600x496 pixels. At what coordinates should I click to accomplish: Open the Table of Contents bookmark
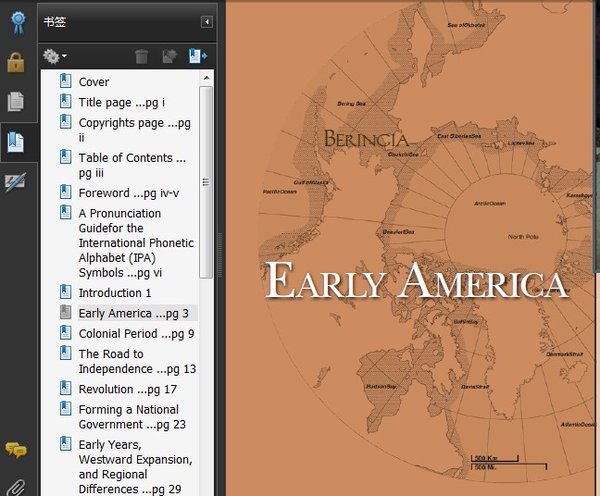click(132, 165)
